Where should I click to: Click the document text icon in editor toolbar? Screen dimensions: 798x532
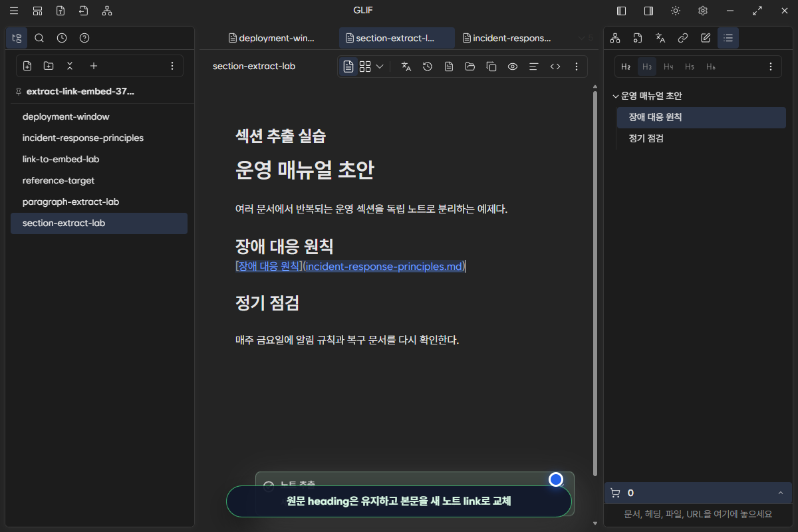(449, 66)
